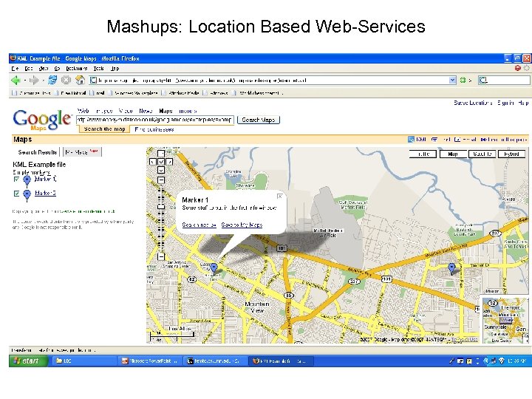This screenshot has width=532, height=399.
Task: Click the map zoom level slider track
Action: click(x=161, y=218)
